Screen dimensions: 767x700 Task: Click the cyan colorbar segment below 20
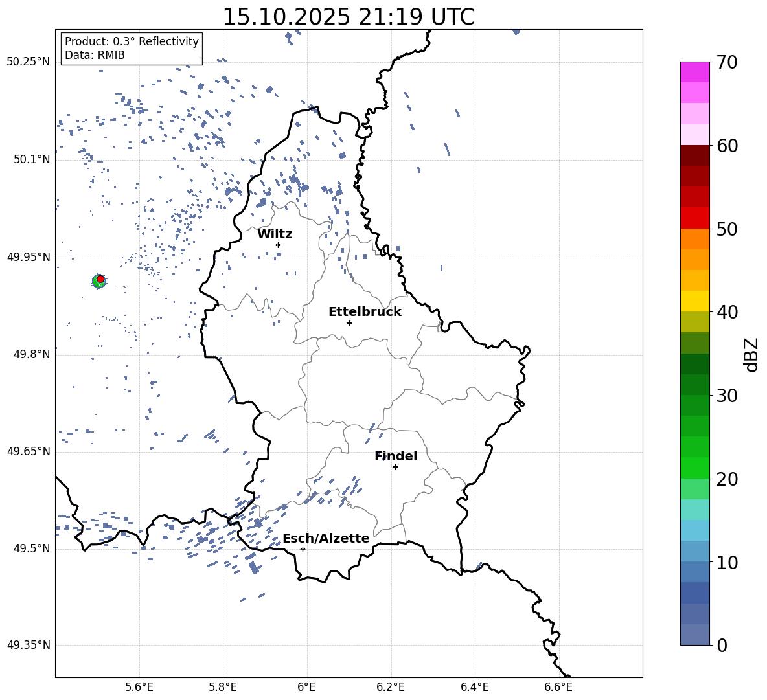694,510
